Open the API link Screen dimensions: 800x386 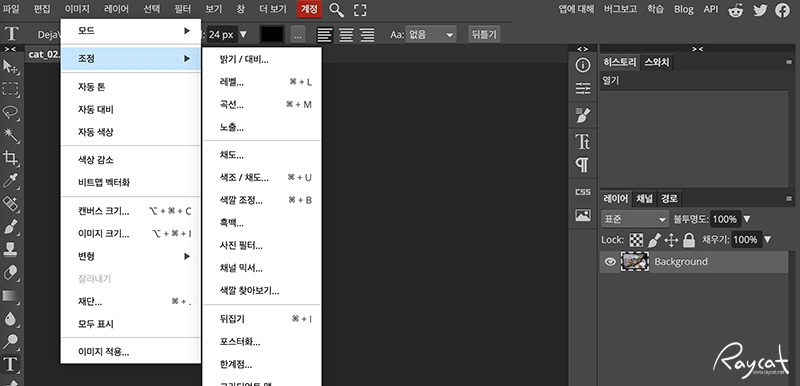coord(711,9)
